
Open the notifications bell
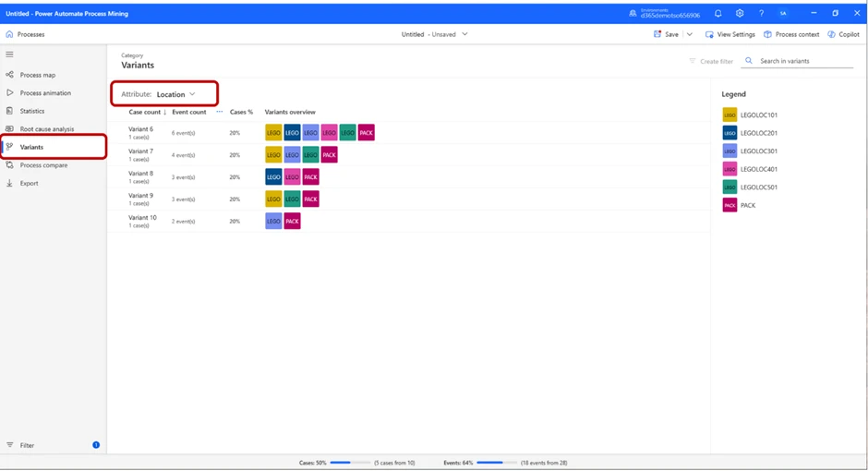point(718,13)
